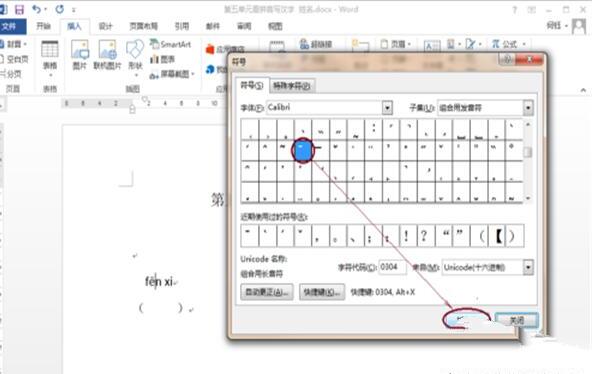592x374 pixels.
Task: Switch to 特殊字符(P) tab in dialog
Action: [x=292, y=86]
